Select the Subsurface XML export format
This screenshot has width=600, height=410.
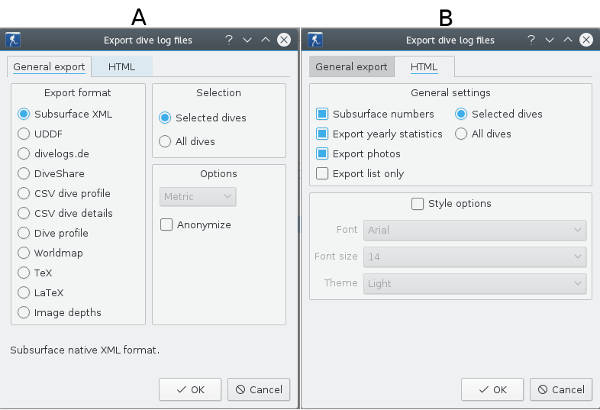65,114
